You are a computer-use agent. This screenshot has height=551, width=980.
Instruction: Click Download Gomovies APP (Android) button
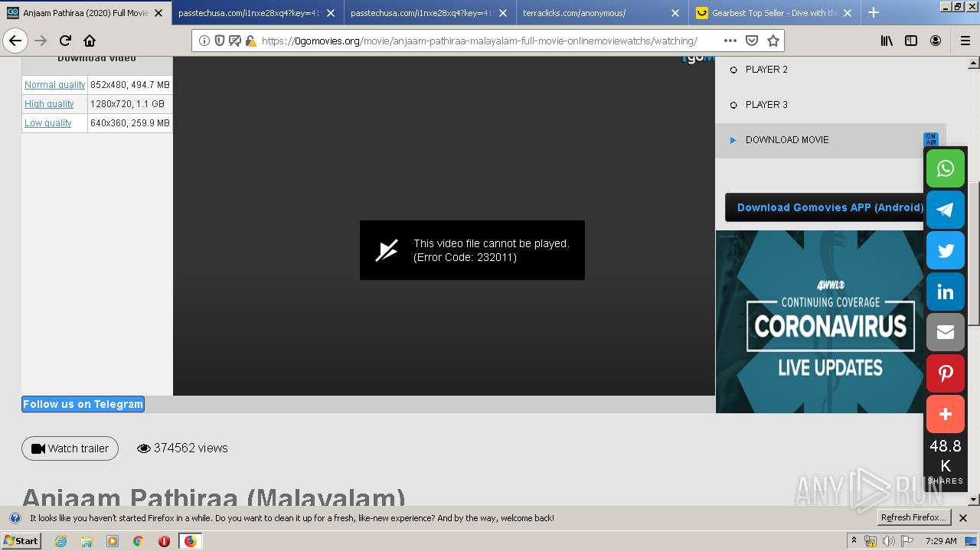tap(830, 207)
